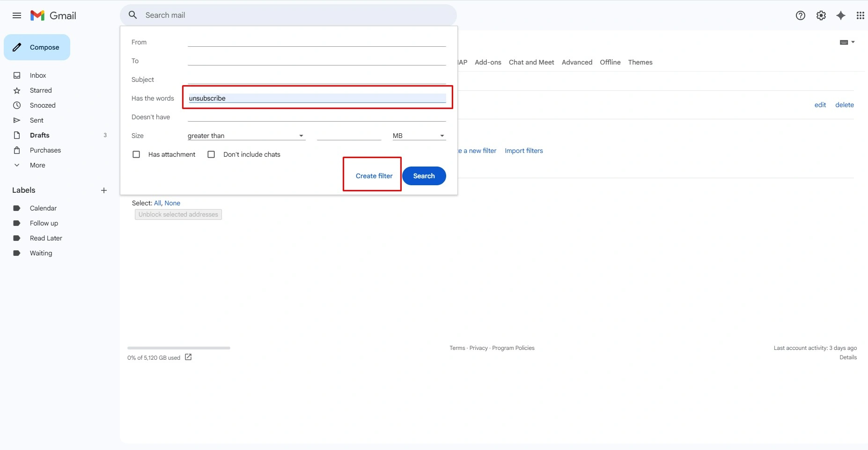This screenshot has height=450, width=868.
Task: Open storage management link icon
Action: (x=188, y=357)
